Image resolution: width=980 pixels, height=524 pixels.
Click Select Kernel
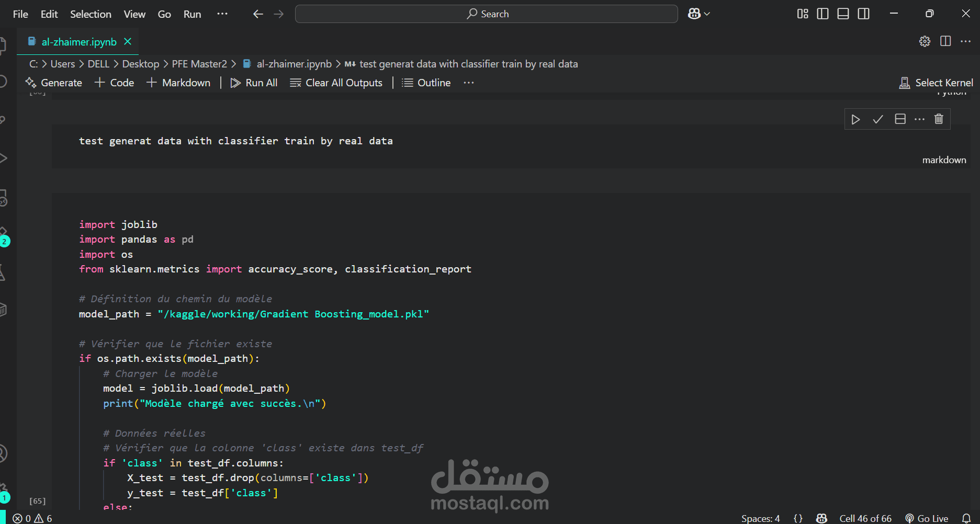point(936,83)
